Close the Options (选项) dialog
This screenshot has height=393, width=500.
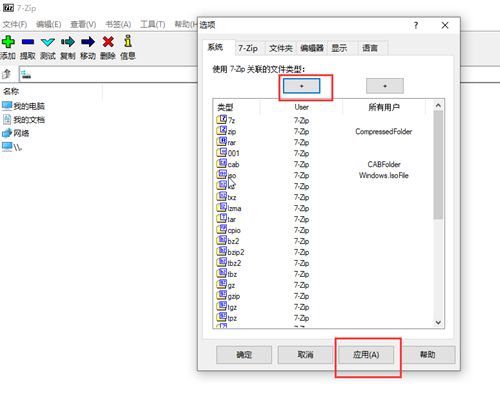445,25
